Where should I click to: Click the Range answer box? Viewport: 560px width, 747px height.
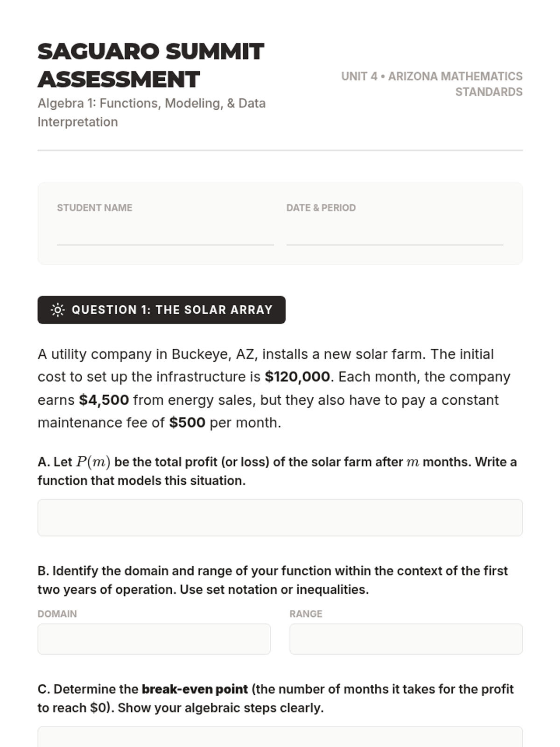click(406, 639)
